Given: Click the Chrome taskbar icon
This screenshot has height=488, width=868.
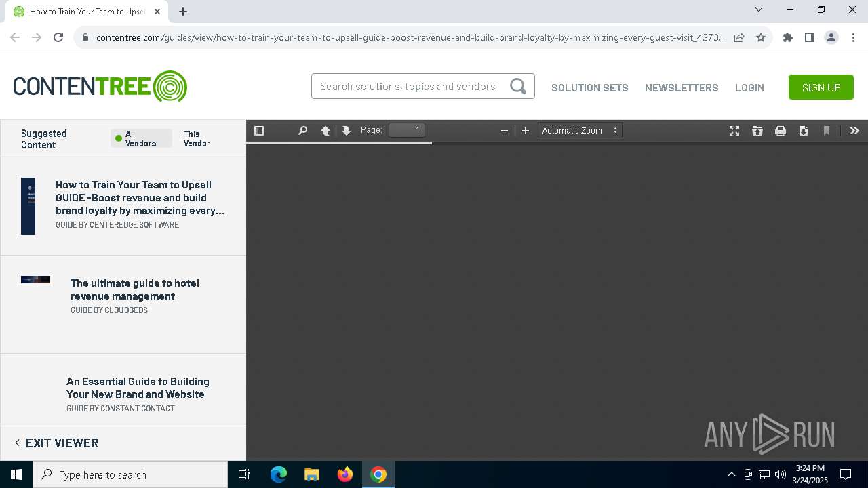Looking at the screenshot, I should pyautogui.click(x=378, y=474).
